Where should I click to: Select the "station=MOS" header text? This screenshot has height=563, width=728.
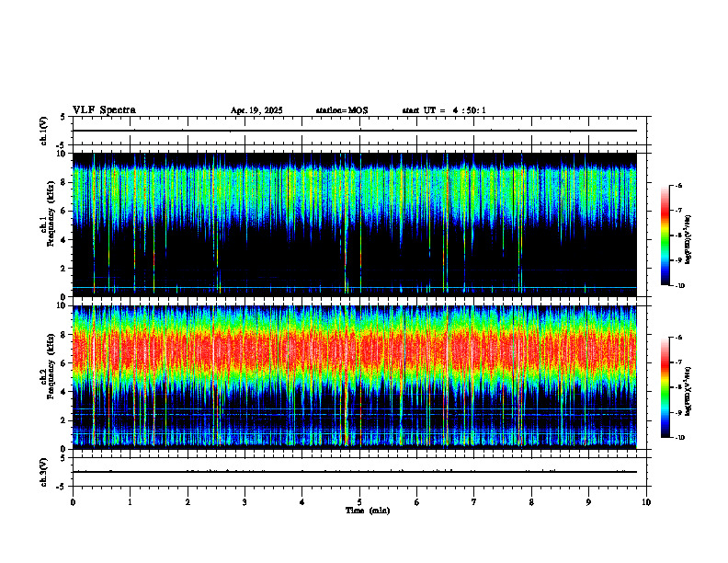coord(342,110)
